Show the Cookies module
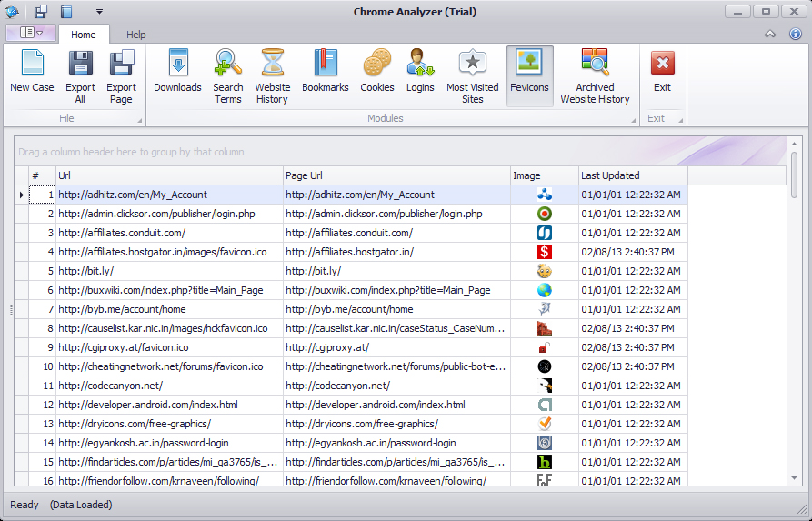The height and width of the screenshot is (521, 812). click(376, 73)
